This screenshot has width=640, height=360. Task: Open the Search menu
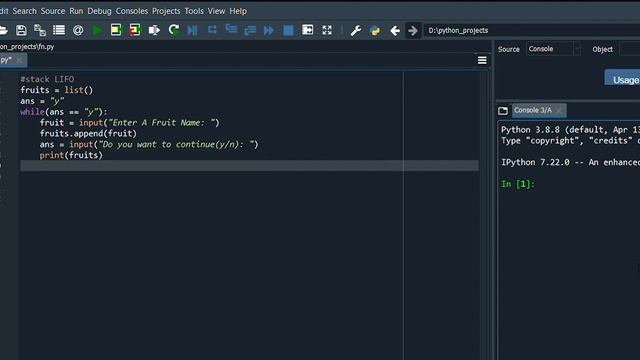click(x=24, y=11)
